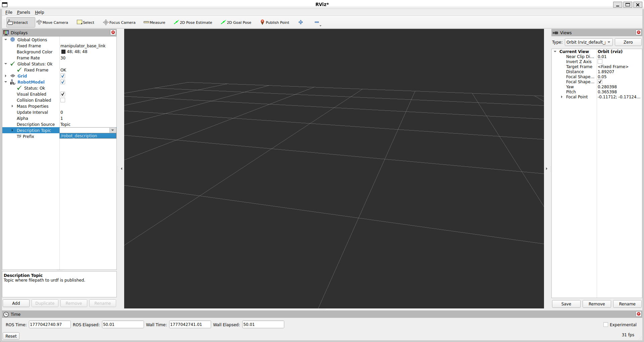The width and height of the screenshot is (644, 342).
Task: Activate the 2D Goal Pose tool
Action: pyautogui.click(x=236, y=22)
